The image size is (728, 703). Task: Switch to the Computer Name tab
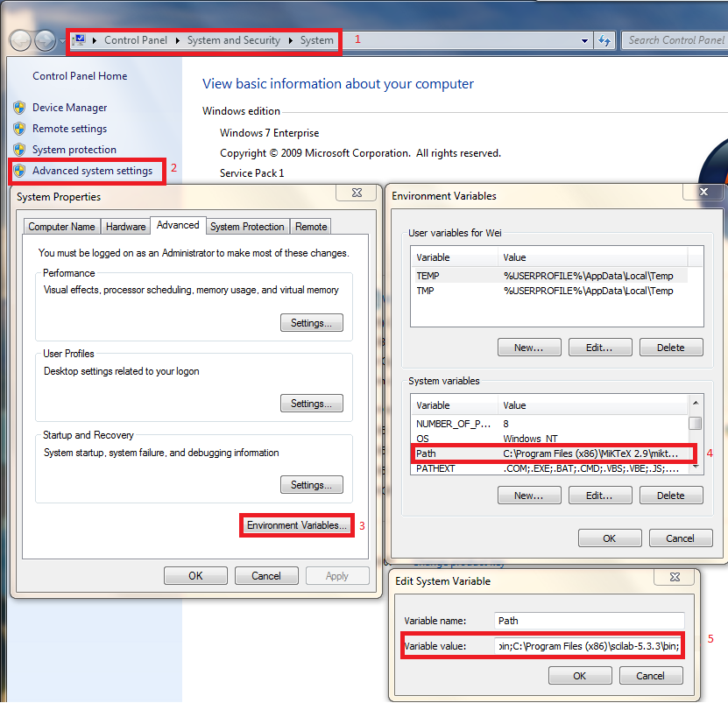click(61, 227)
